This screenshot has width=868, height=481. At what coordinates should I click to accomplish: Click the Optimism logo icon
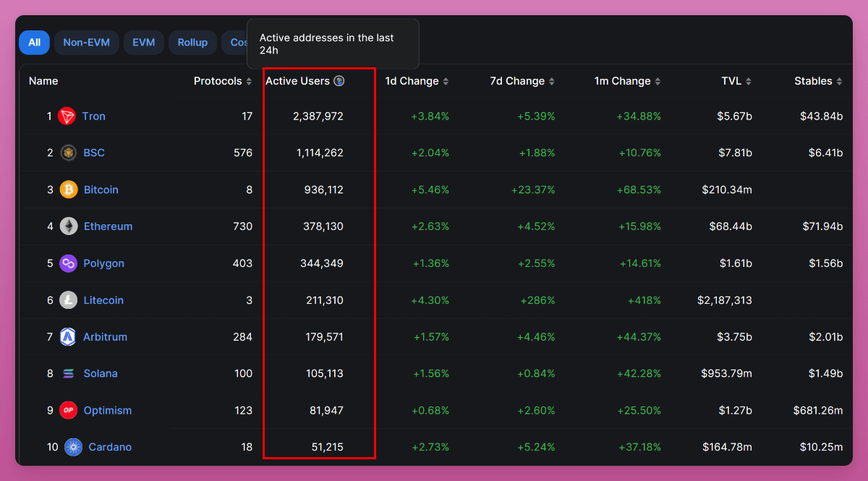[x=69, y=410]
